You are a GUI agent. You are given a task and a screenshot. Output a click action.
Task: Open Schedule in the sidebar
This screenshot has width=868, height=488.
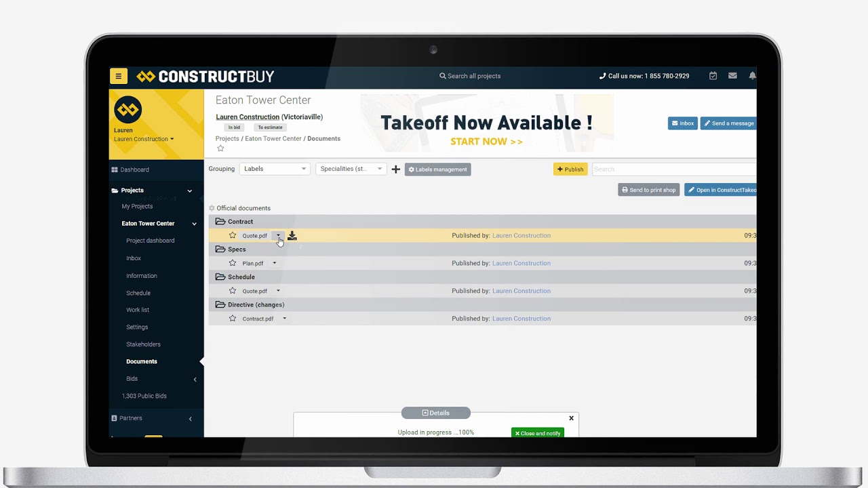[x=138, y=293]
